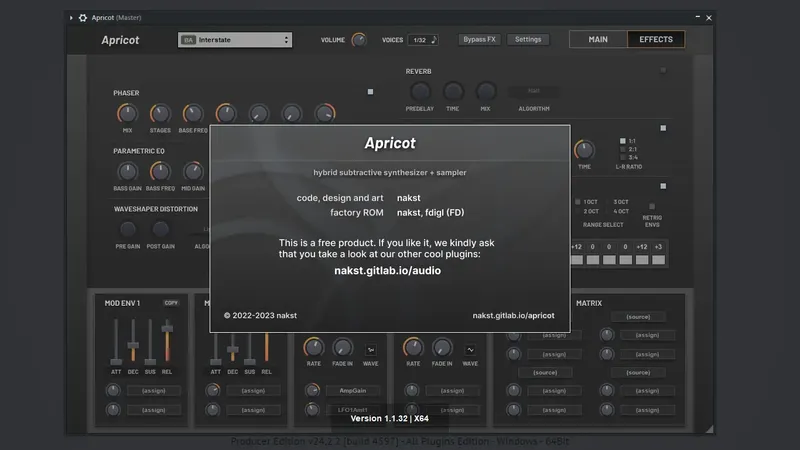800x450 pixels.
Task: Close the Apricot plugin window
Action: 709,18
